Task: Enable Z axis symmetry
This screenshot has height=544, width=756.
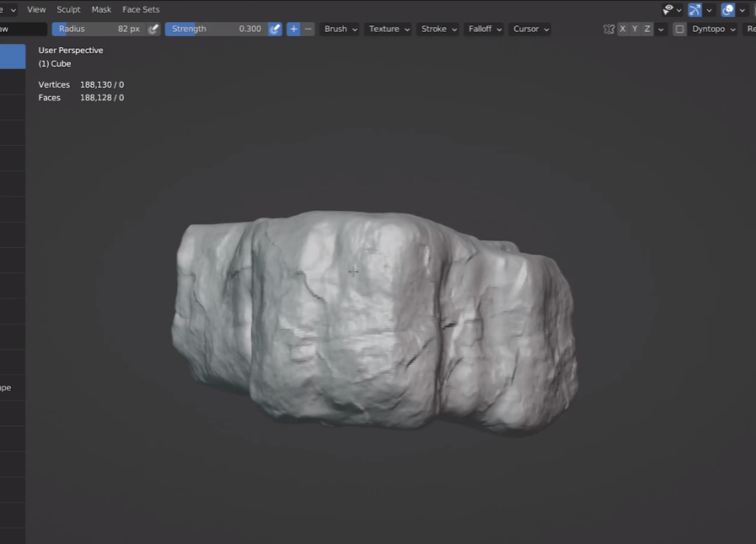Action: pos(647,29)
